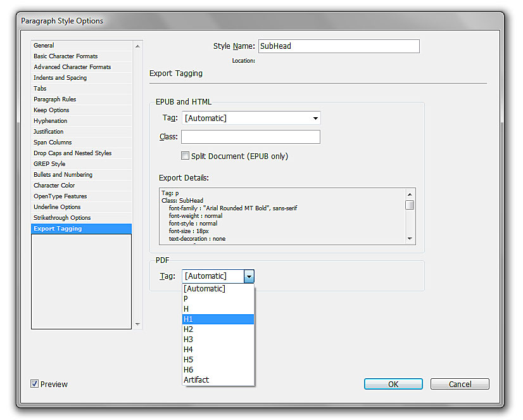Click the 'text-decoration : none' detail line
The height and width of the screenshot is (420, 523).
[197, 239]
